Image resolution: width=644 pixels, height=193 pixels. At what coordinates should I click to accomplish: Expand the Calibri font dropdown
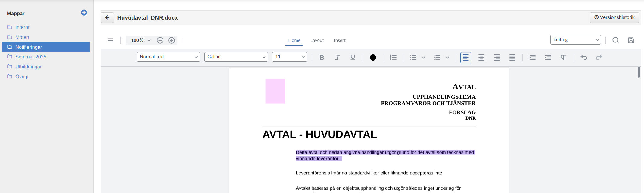click(236, 57)
